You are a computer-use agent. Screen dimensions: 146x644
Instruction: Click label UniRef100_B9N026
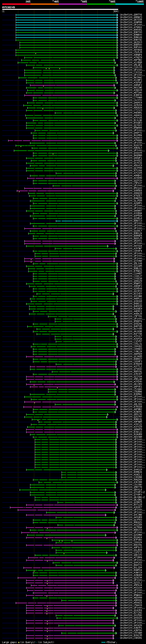pos(131,37)
